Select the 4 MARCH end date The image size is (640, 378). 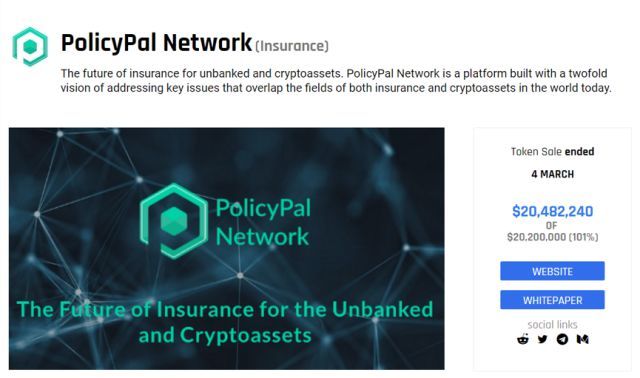[x=552, y=174]
